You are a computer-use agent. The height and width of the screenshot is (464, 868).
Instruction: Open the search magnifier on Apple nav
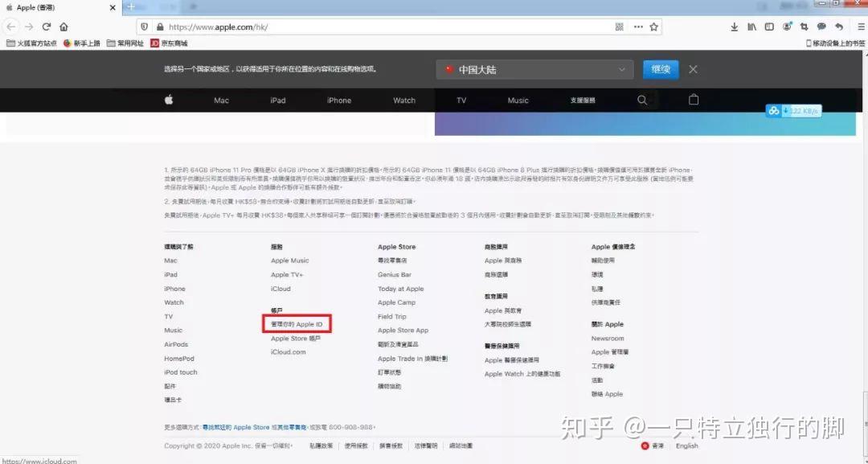pyautogui.click(x=642, y=101)
